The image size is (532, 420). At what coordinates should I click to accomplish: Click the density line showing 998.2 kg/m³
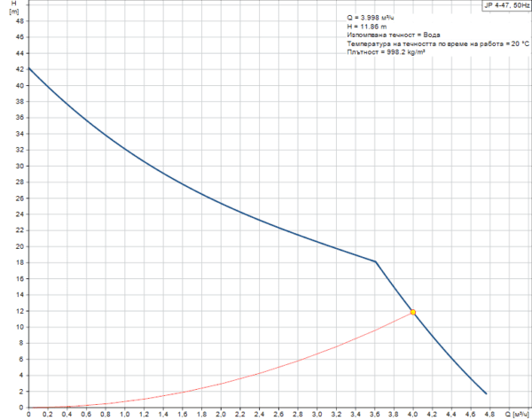tap(385, 53)
